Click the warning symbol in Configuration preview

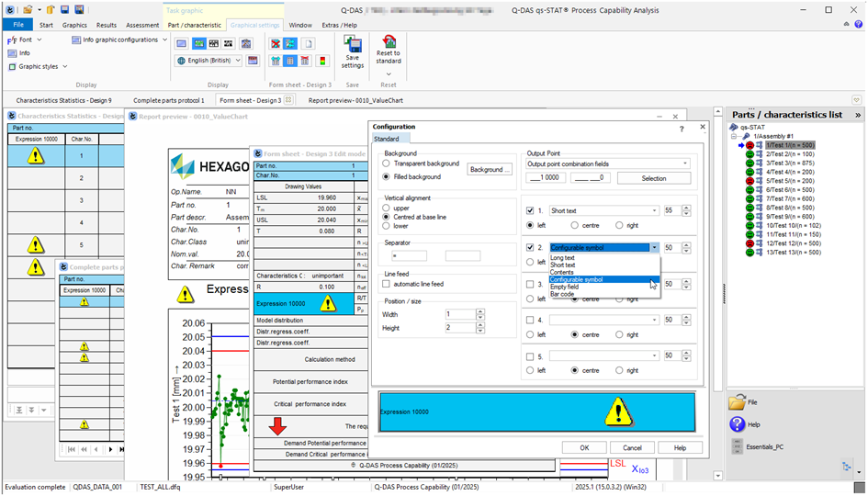[618, 411]
